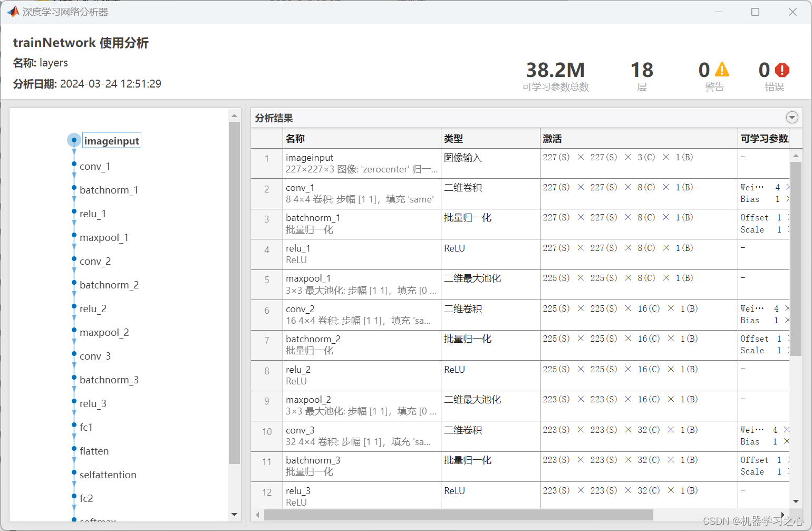Select the selfattention node in the diagram
The width and height of the screenshot is (812, 531).
pos(108,475)
